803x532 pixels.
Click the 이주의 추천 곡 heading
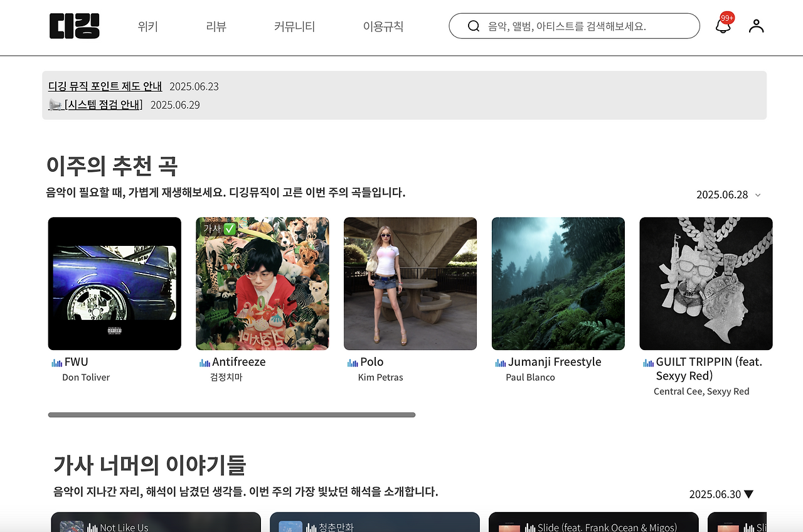[x=112, y=166]
